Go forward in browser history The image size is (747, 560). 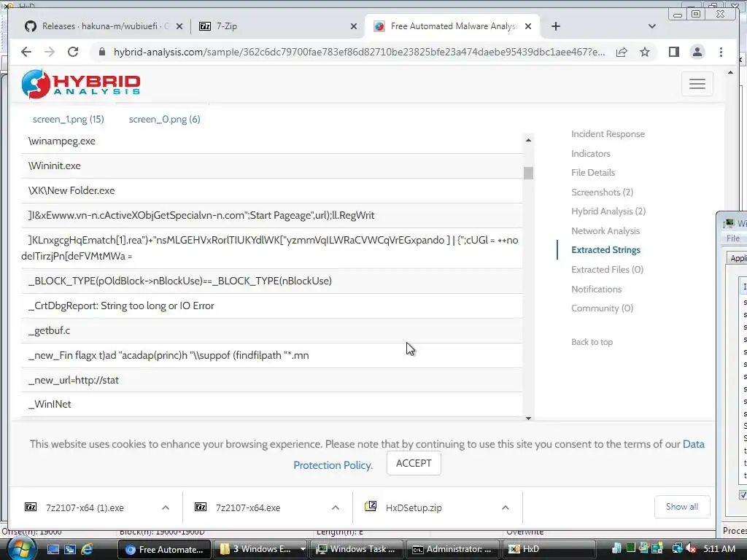point(50,52)
